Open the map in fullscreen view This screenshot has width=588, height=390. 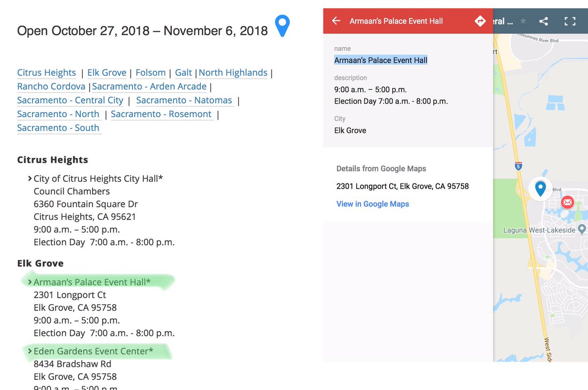tap(569, 21)
